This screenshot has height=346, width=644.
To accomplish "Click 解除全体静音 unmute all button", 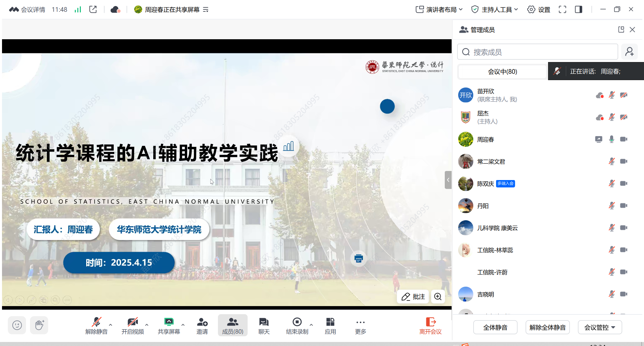I will point(548,327).
